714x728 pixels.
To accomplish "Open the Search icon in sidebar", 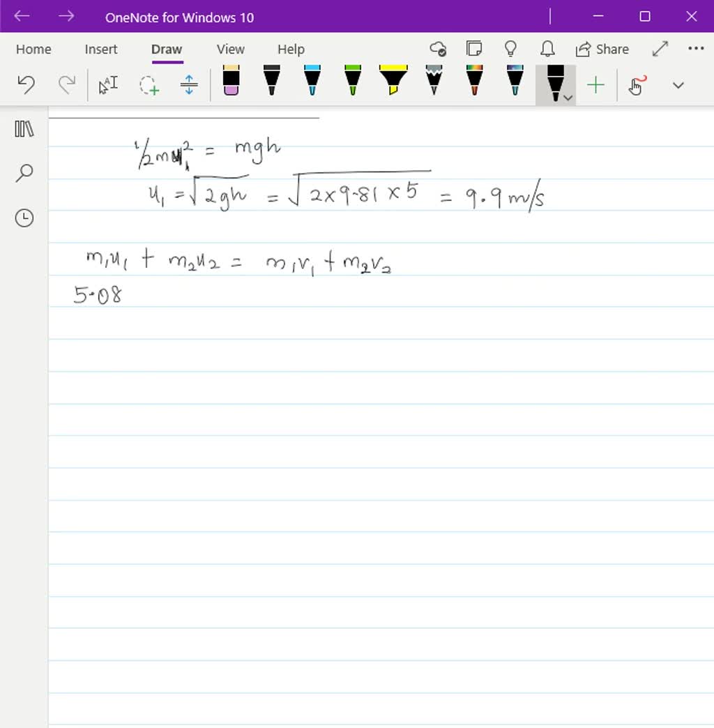I will pyautogui.click(x=24, y=173).
